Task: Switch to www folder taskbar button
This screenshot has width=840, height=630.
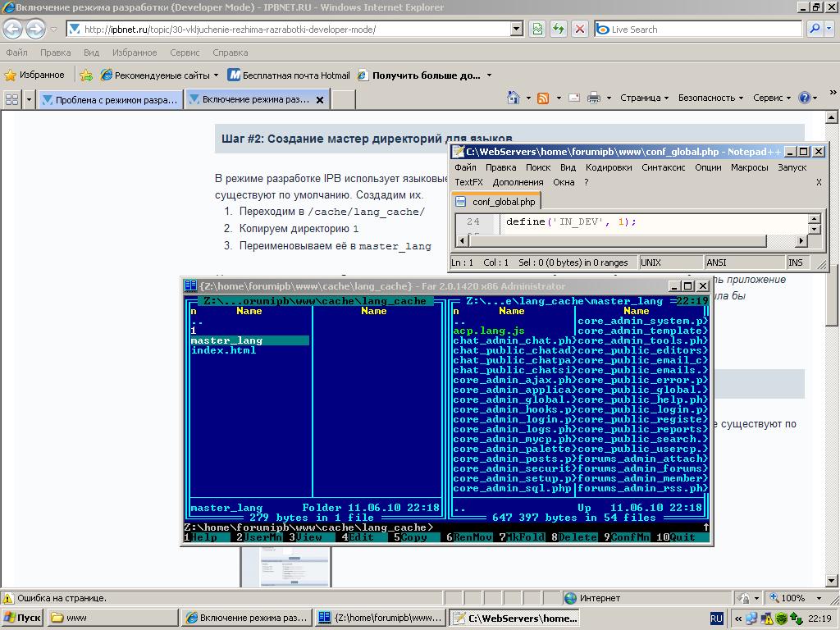Action: coord(113,618)
